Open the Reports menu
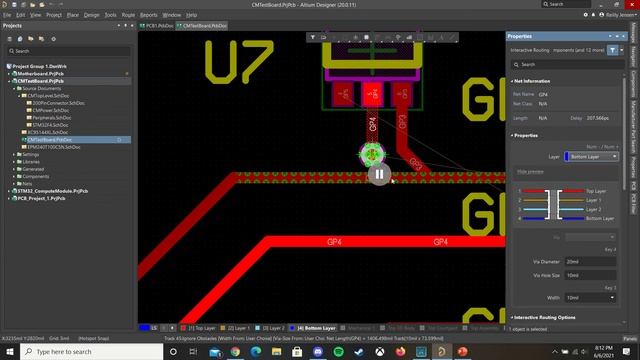 pyautogui.click(x=149, y=15)
